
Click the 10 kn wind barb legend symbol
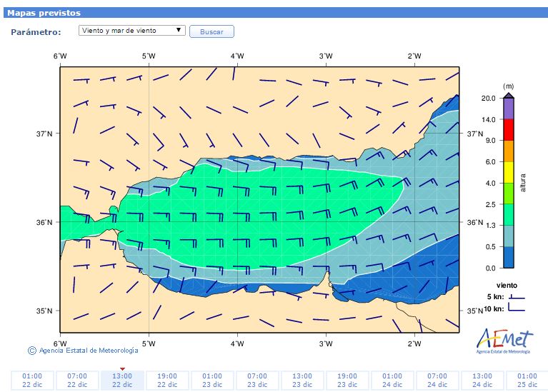(517, 308)
